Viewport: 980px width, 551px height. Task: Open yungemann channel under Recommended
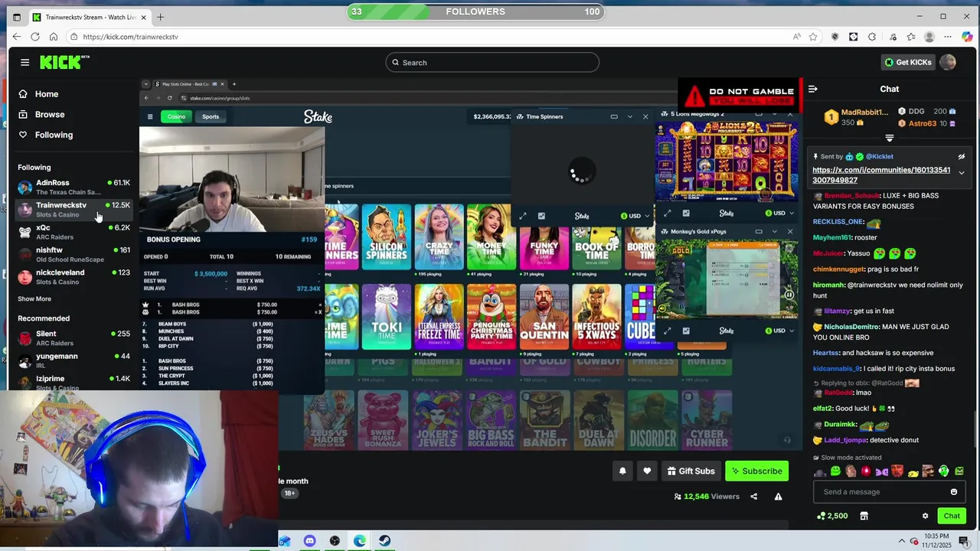click(x=73, y=360)
